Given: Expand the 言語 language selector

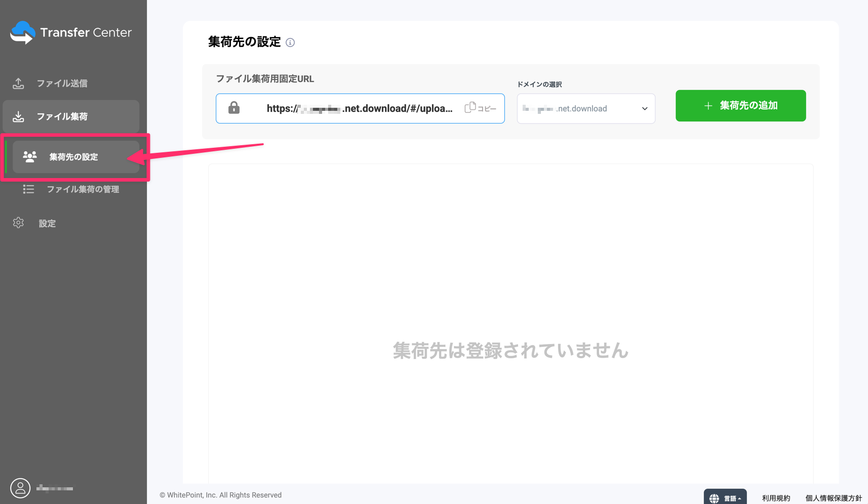Looking at the screenshot, I should 725,498.
